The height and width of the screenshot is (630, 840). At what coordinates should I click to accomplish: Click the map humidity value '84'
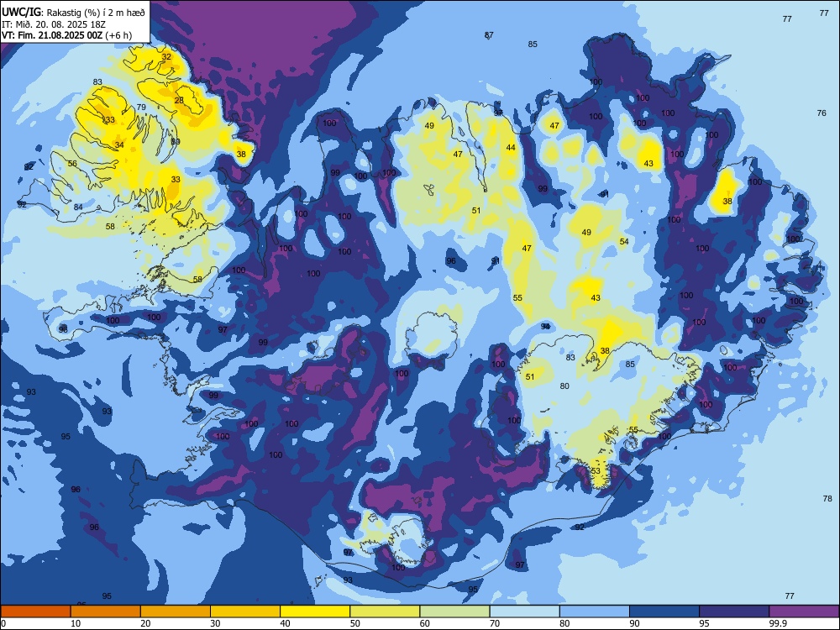point(78,207)
